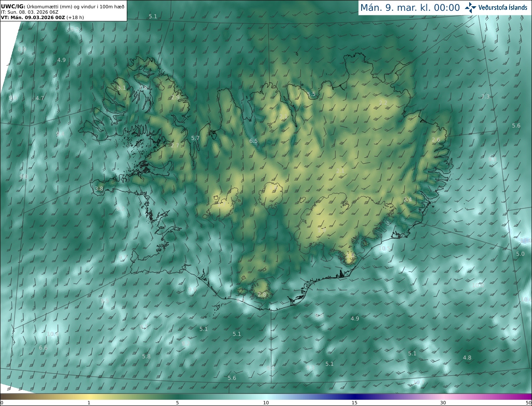Viewport: 532px width, 406px height.
Task: Click the 2.1 value in central Iceland
Action: click(340, 171)
